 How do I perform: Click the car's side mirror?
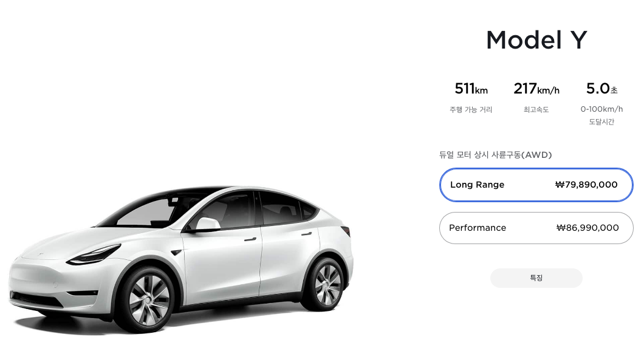coord(207,223)
